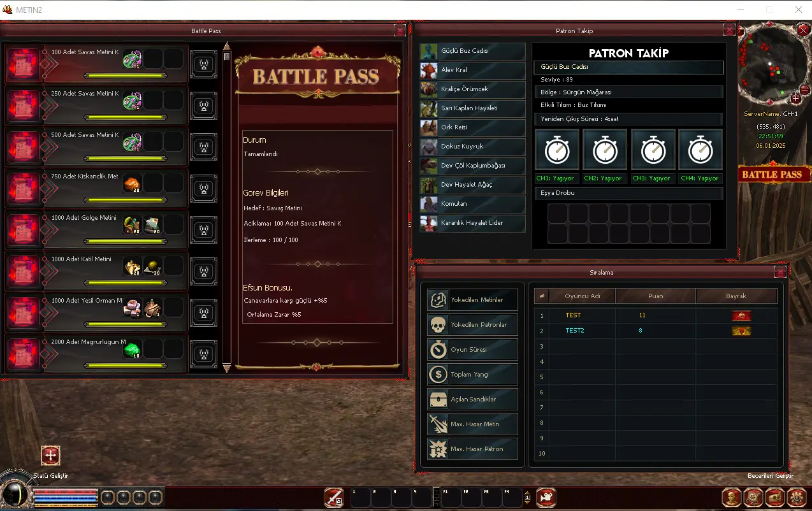Open Açılan Sandıklar ranking category
This screenshot has height=511, width=812.
(472, 399)
